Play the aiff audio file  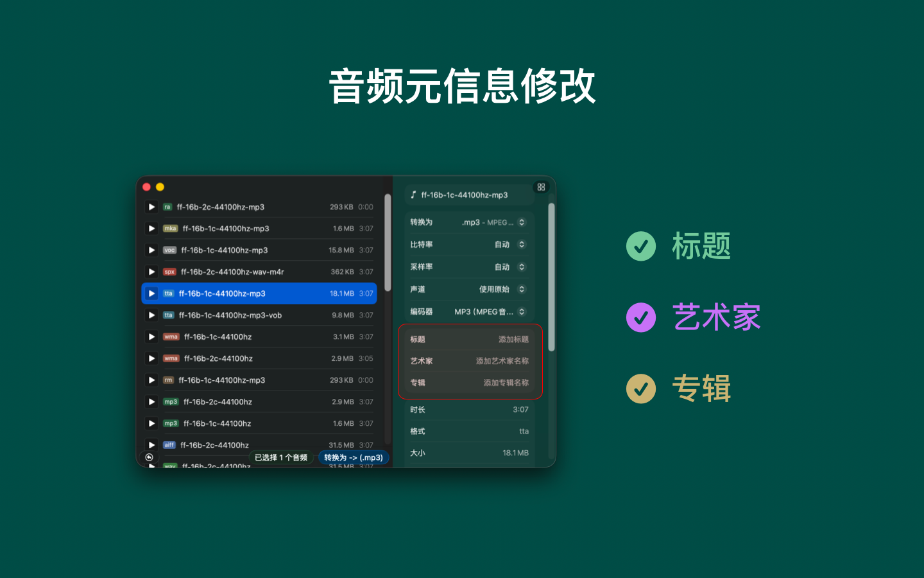[151, 444]
